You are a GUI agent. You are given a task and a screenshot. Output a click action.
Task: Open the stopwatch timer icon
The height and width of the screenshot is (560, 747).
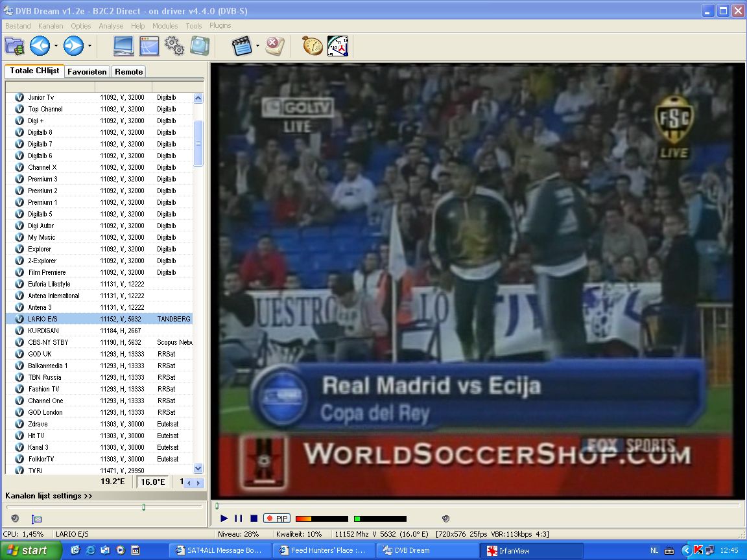click(313, 46)
